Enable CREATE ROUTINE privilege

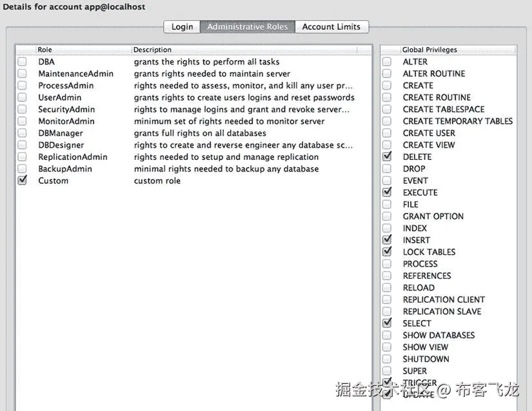point(387,97)
